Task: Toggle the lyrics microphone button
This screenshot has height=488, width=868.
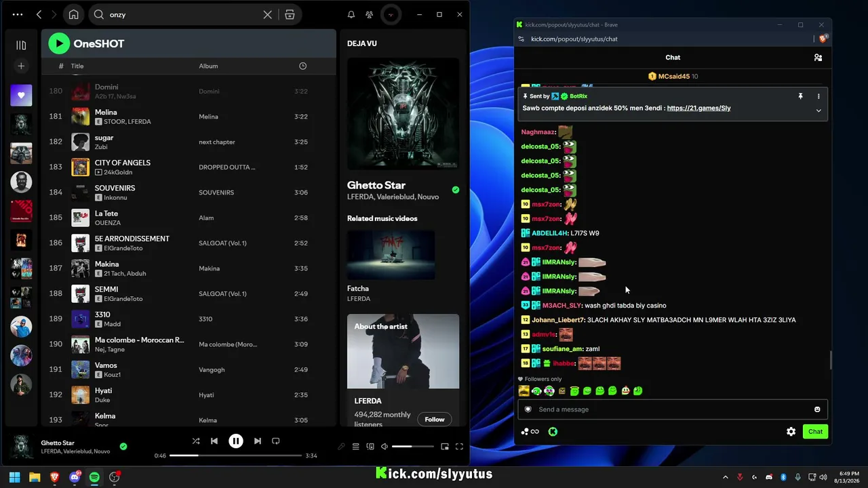Action: click(341, 447)
